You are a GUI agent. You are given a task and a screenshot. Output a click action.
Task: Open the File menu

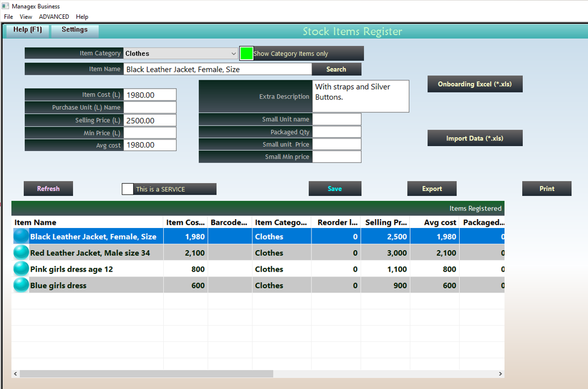(x=8, y=17)
